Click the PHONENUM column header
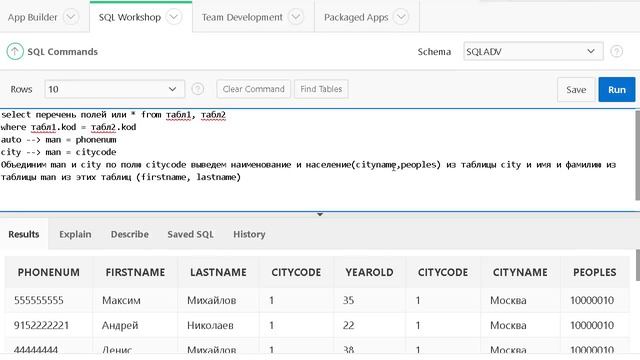 pos(49,272)
